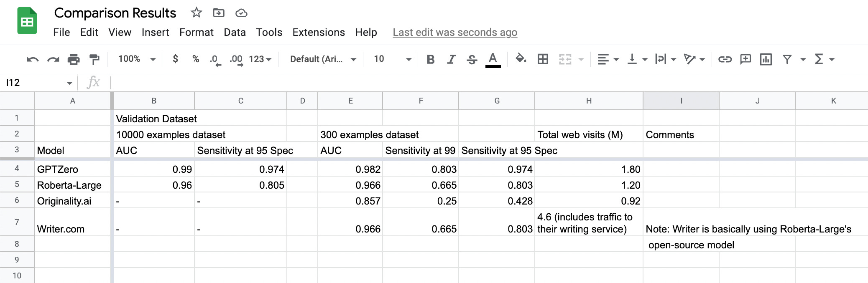This screenshot has width=868, height=283.
Task: Toggle strikethrough formatting
Action: click(472, 59)
